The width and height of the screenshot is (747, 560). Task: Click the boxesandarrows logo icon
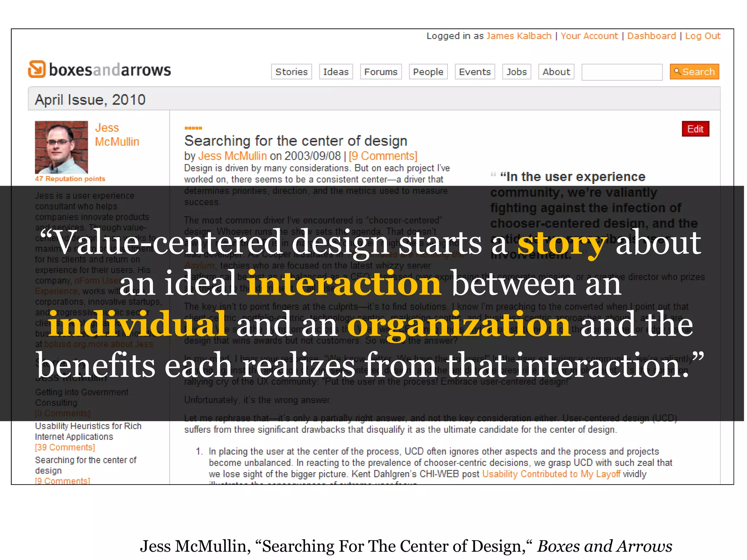coord(37,69)
